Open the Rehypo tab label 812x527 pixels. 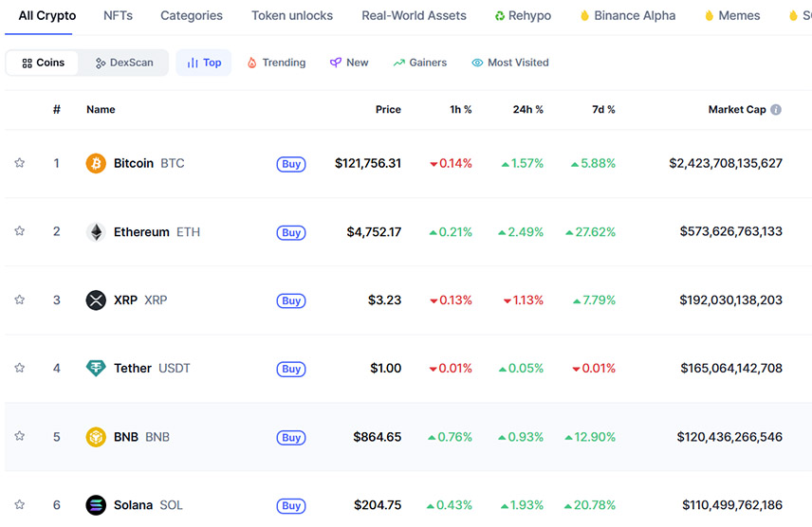[529, 15]
